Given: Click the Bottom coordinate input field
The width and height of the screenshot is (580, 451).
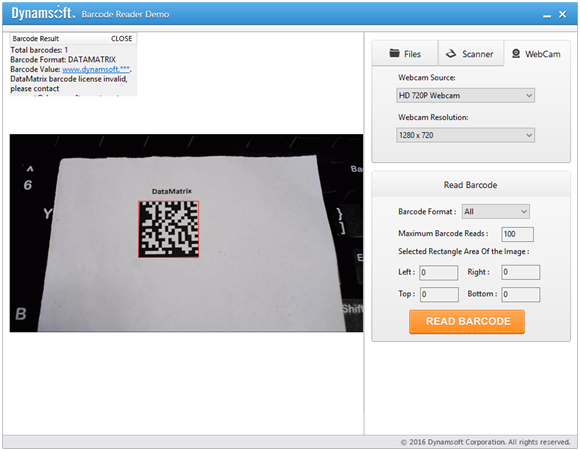Looking at the screenshot, I should click(x=520, y=294).
